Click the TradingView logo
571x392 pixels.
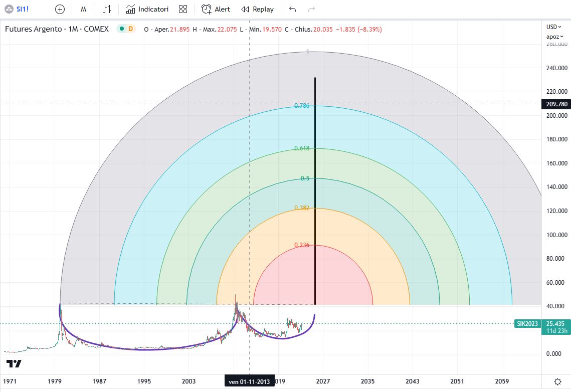14,363
